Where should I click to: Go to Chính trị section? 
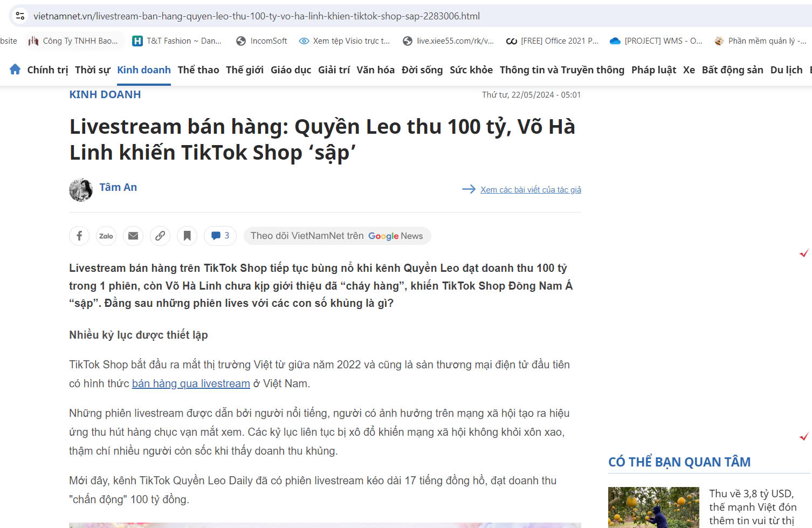click(48, 70)
